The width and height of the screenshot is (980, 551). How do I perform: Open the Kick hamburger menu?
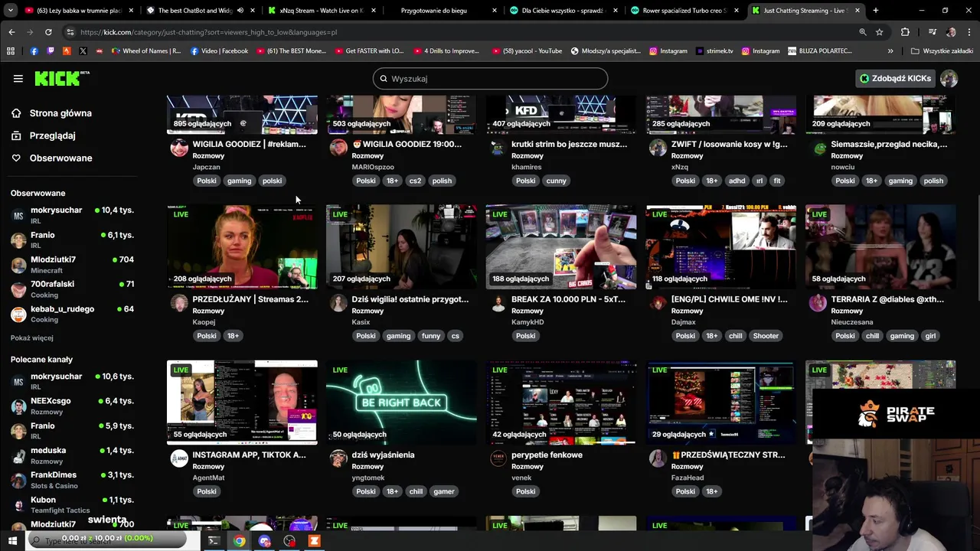pyautogui.click(x=18, y=78)
